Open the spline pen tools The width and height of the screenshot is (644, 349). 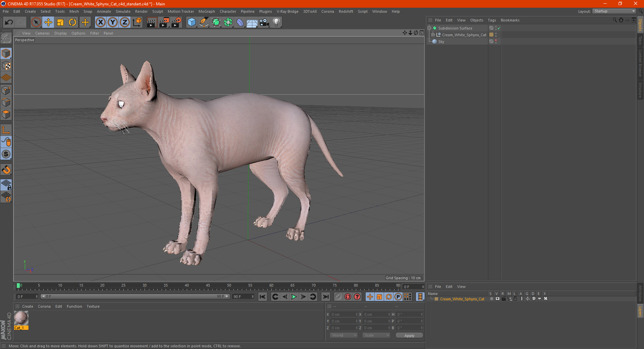204,22
